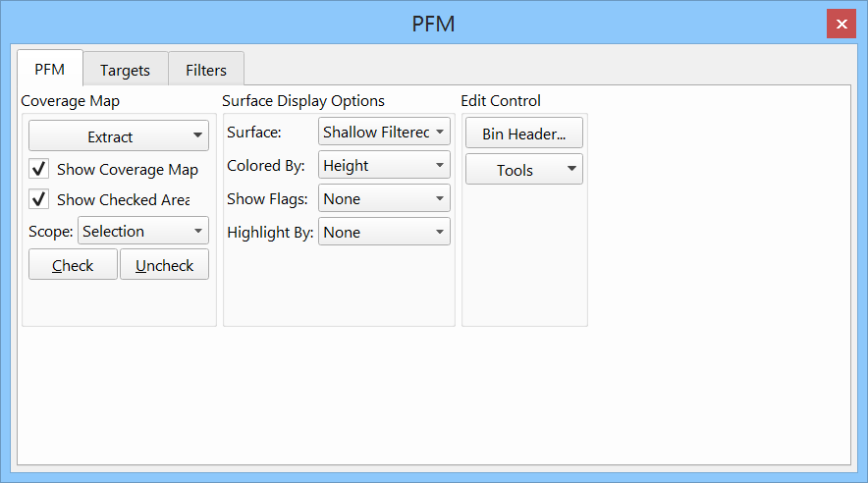Expand the Scope dropdown
Viewport: 868px width, 483px height.
[x=143, y=232]
